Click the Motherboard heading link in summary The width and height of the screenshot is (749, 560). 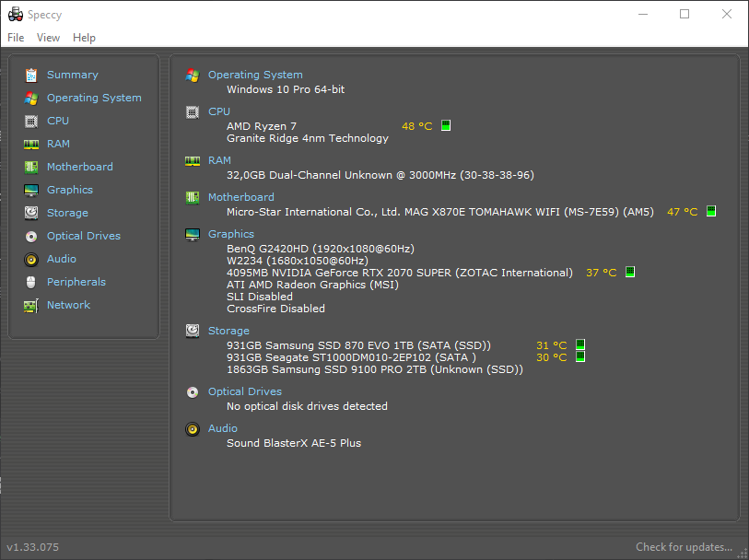[x=241, y=197]
